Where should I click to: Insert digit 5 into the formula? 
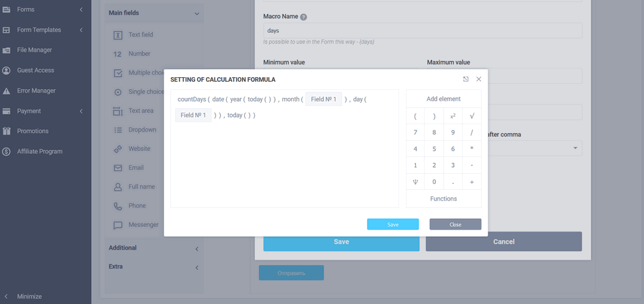434,149
